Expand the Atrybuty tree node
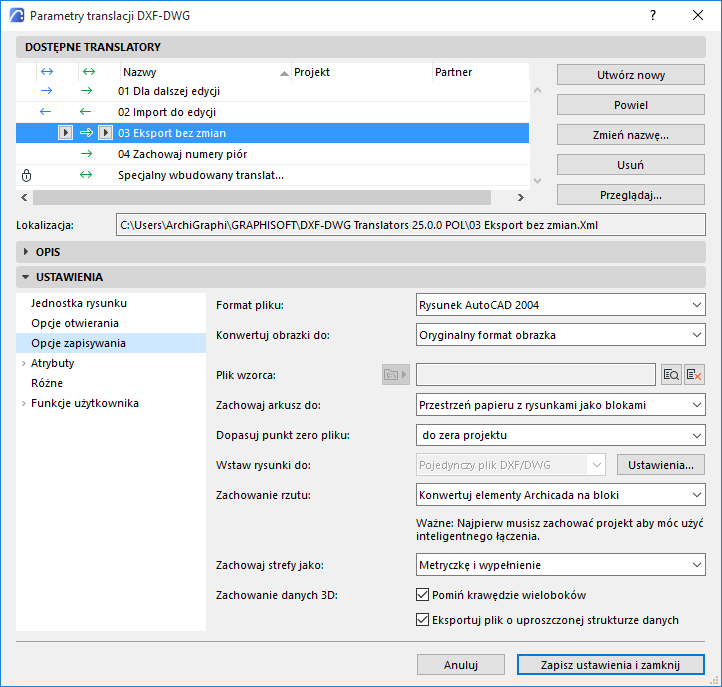The width and height of the screenshot is (722, 687). 23,363
